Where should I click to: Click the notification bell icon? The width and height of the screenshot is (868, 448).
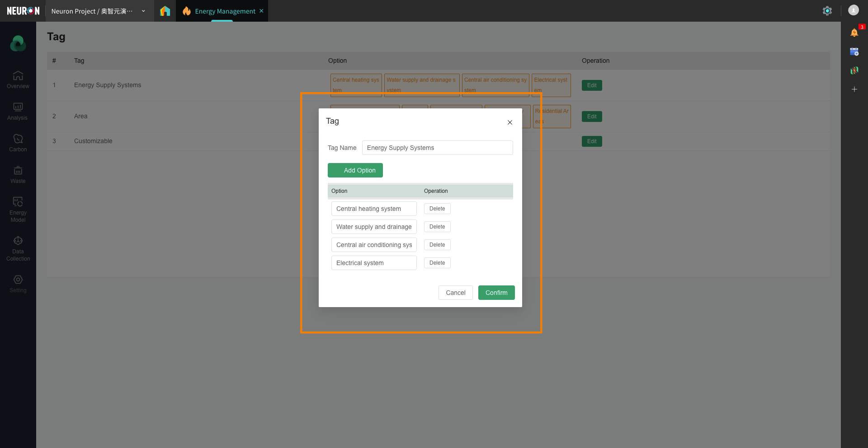pos(854,33)
